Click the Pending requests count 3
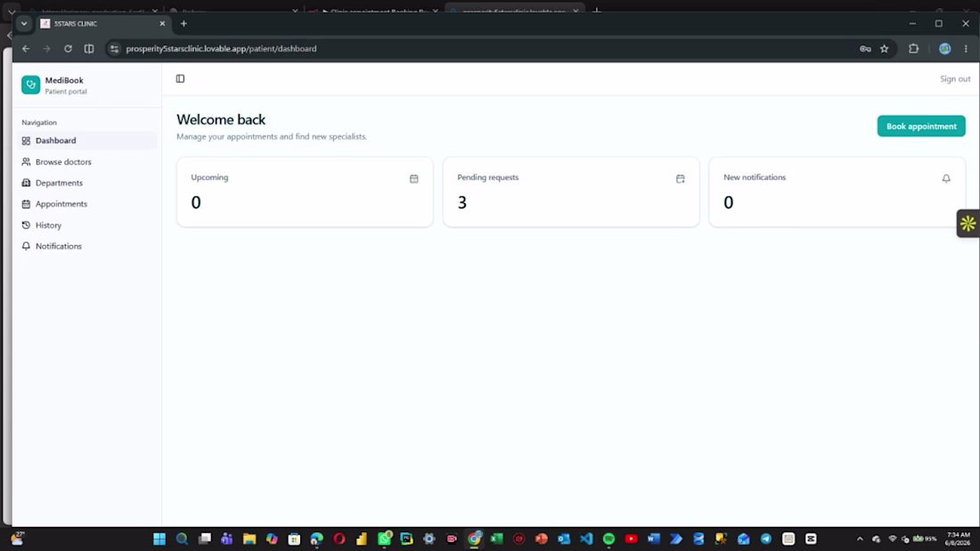The image size is (980, 551). tap(461, 202)
